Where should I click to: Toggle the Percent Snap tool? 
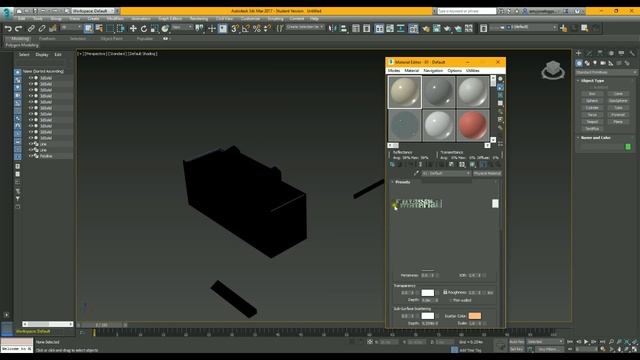pyautogui.click(x=256, y=28)
